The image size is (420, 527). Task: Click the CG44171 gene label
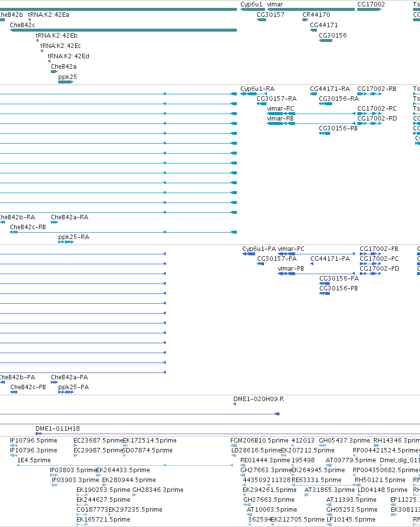click(324, 25)
